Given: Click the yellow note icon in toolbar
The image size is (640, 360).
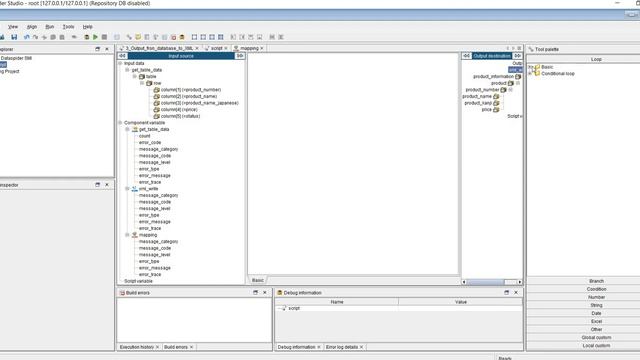Looking at the screenshot, I should pyautogui.click(x=138, y=37).
